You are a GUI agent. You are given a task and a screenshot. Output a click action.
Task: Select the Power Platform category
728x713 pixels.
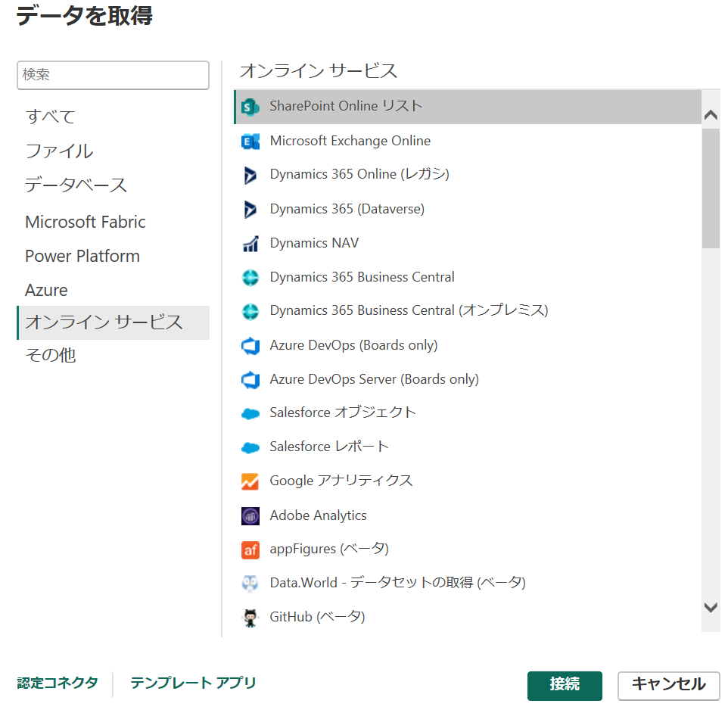[82, 256]
